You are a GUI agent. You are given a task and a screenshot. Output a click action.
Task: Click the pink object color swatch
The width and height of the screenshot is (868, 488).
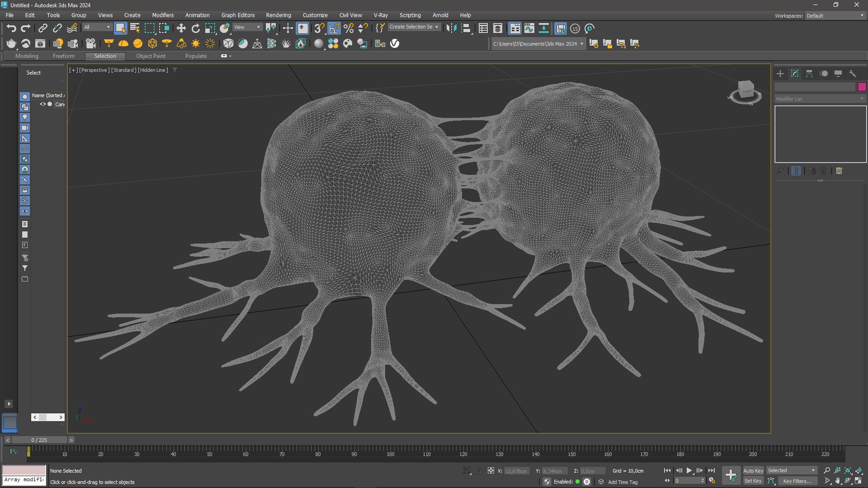tap(862, 87)
